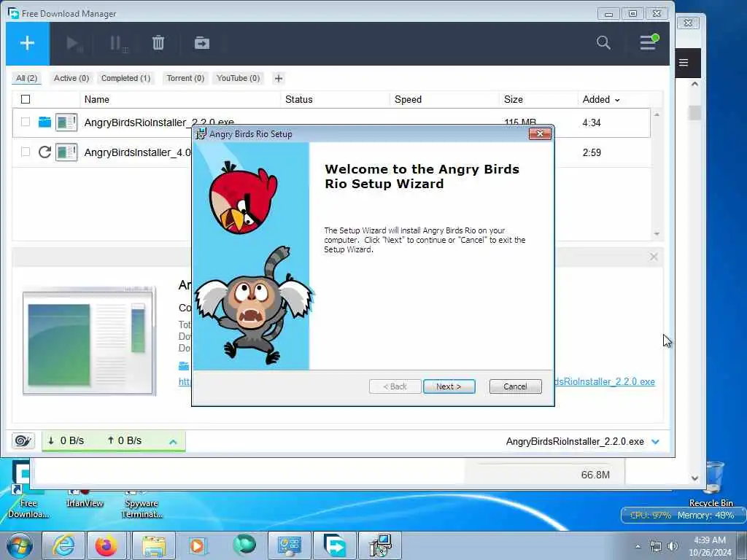Click Next in Angry Birds Rio Setup

(x=449, y=386)
